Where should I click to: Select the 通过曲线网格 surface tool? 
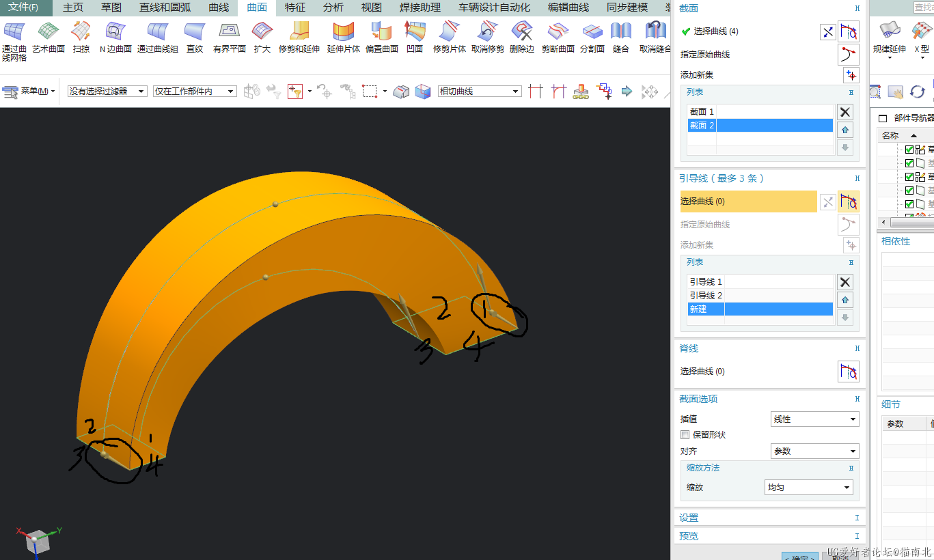click(14, 41)
